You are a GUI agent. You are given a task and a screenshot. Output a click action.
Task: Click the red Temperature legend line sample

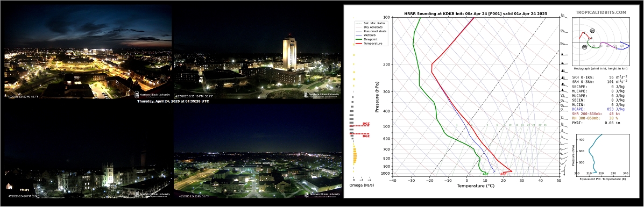click(x=358, y=43)
